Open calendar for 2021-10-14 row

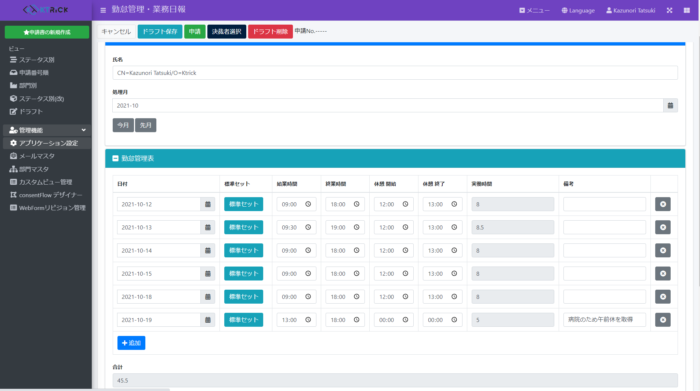coord(208,250)
